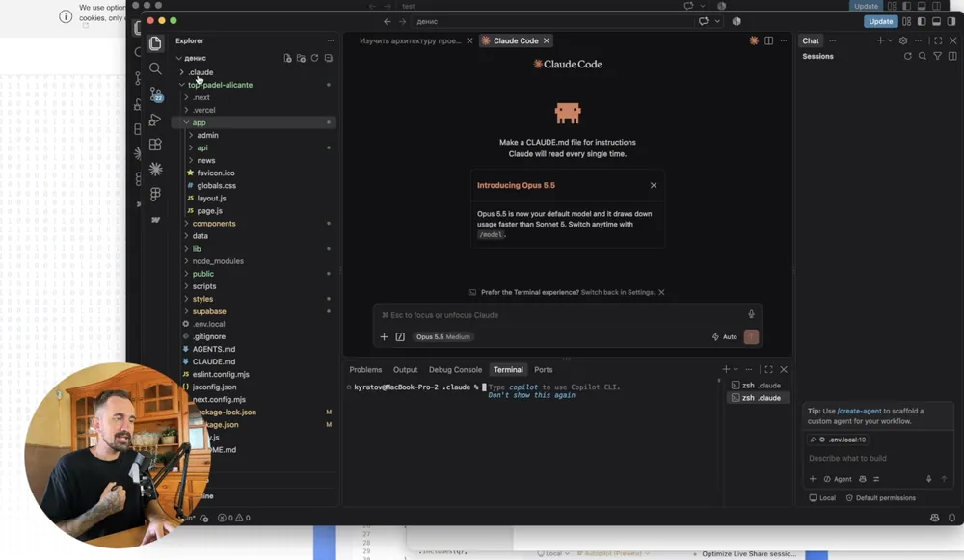Toggle Auto mode in Claude prompt

[724, 336]
